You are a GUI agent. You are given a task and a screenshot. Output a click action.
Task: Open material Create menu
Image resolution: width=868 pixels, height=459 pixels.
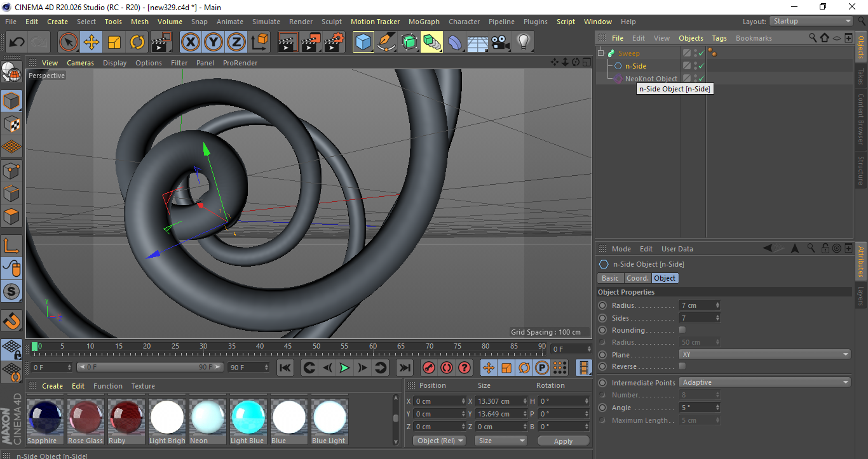(52, 386)
